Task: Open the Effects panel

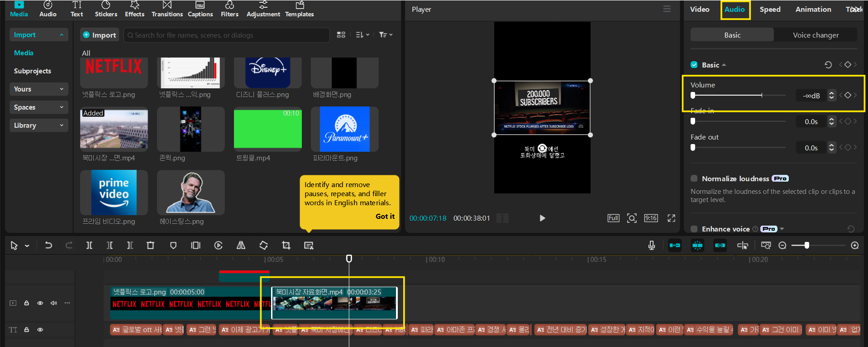Action: (x=134, y=9)
